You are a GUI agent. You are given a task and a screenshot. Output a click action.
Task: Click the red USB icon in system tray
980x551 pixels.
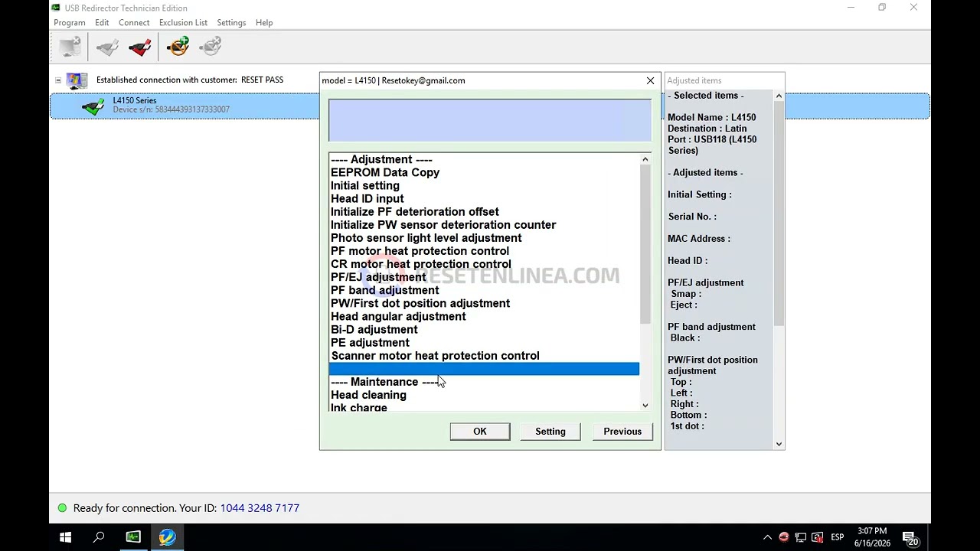point(783,537)
